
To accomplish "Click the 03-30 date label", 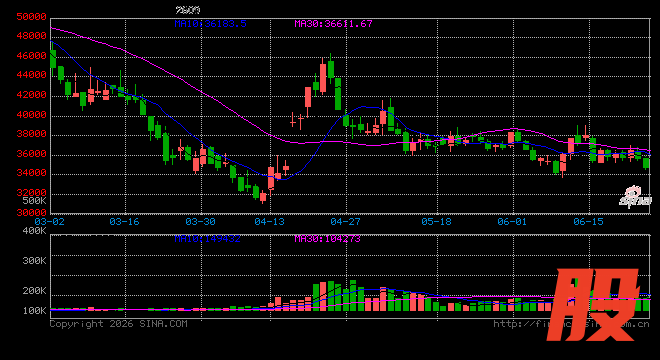I will 200,221.
